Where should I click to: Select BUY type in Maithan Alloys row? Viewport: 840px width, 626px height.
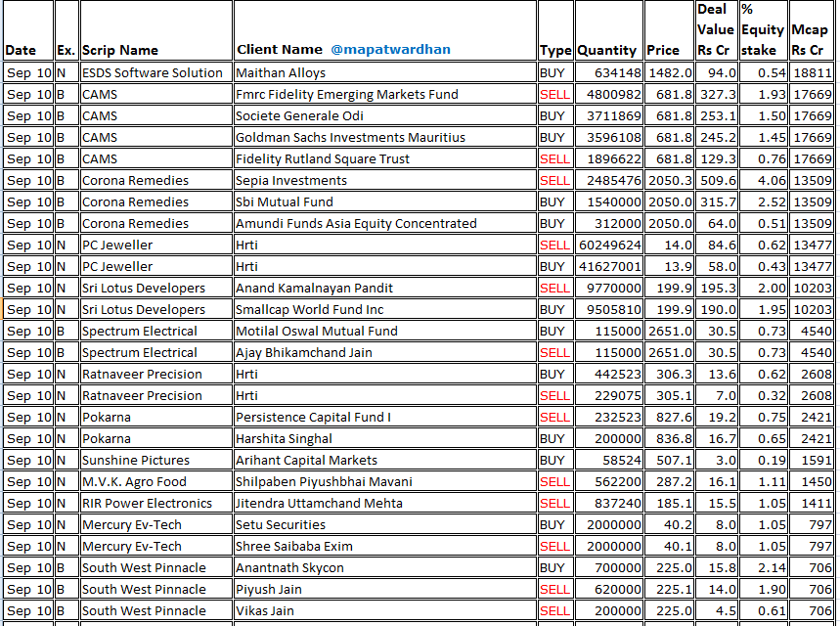click(555, 72)
